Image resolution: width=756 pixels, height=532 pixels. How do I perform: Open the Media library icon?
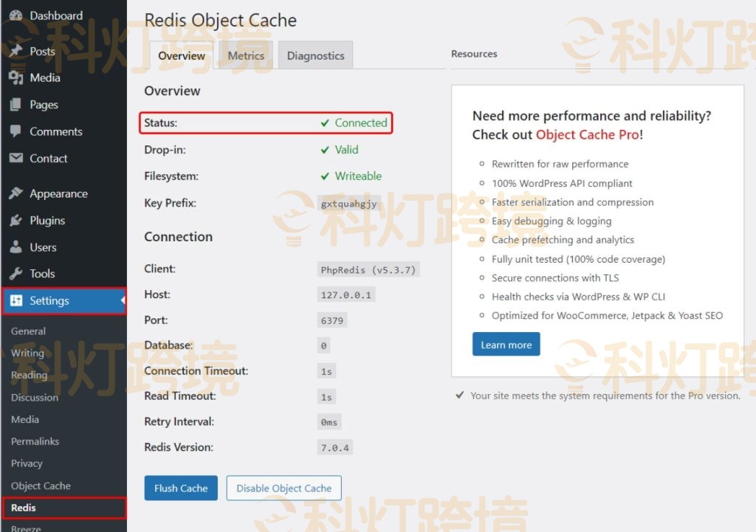coord(16,77)
